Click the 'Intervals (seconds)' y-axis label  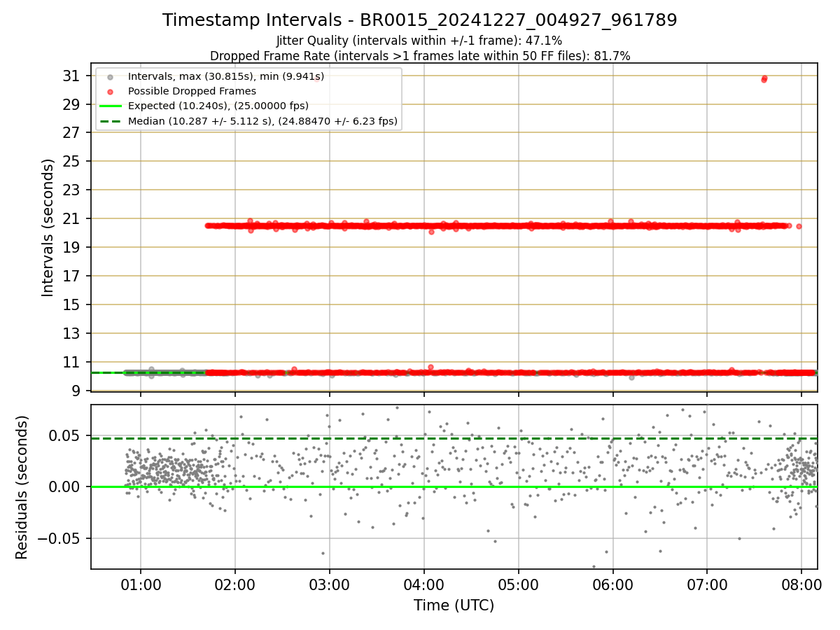pos(48,227)
